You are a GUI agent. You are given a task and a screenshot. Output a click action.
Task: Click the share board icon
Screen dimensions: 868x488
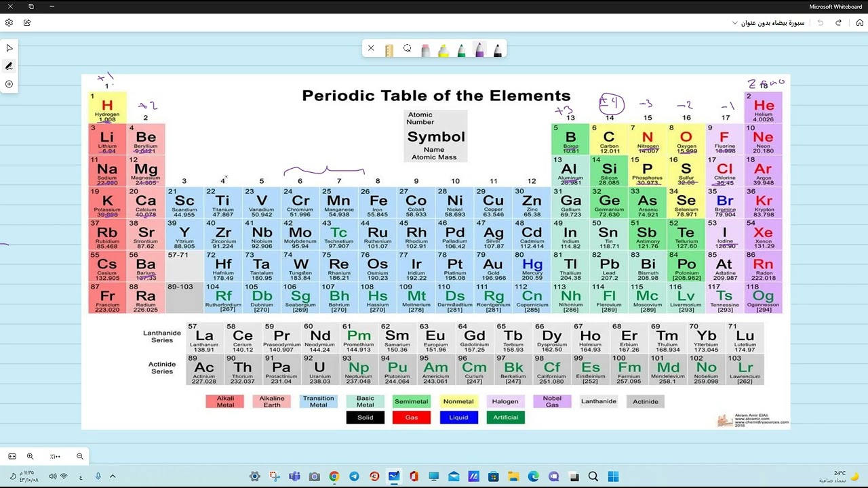coord(27,22)
